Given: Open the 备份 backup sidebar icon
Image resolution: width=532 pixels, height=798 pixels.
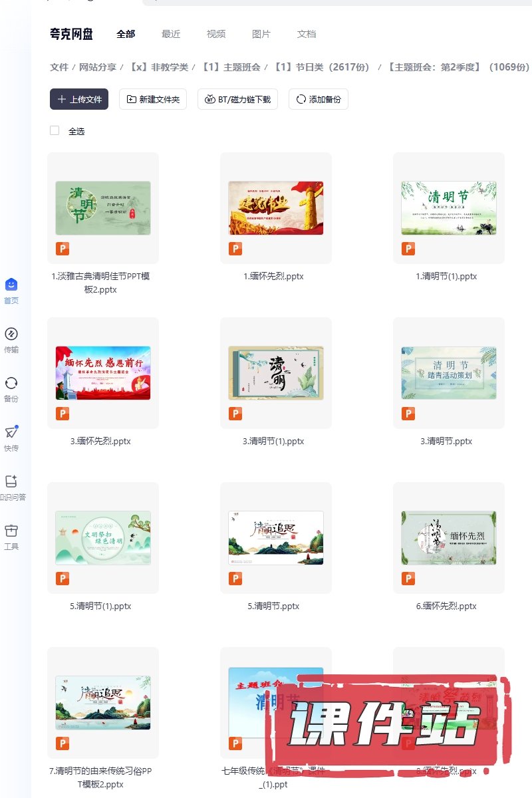Looking at the screenshot, I should (11, 384).
